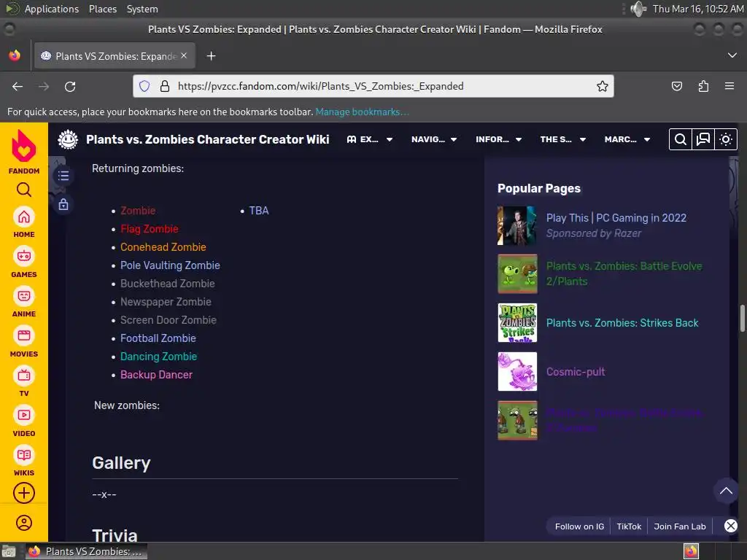Open a new browser tab
Viewport: 747px width, 560px height.
tap(211, 56)
